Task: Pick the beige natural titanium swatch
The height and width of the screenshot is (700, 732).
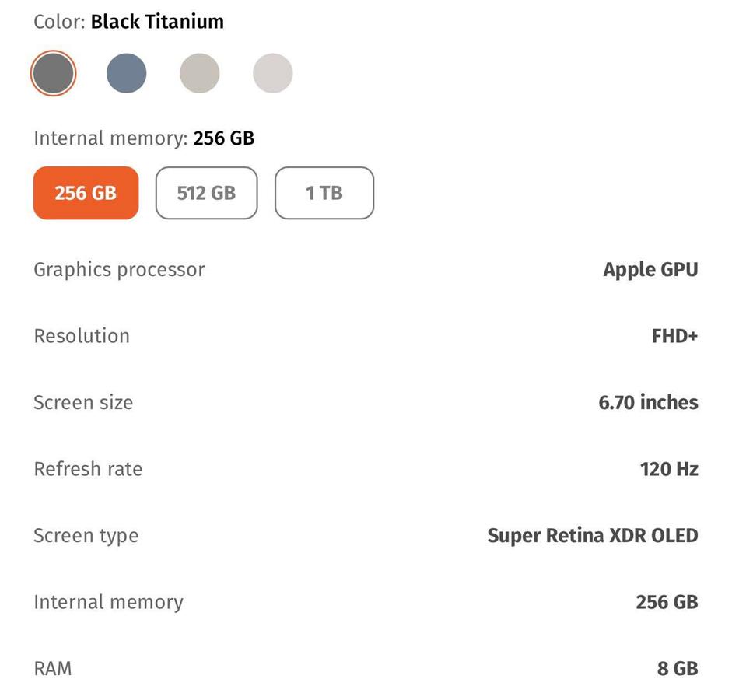Action: tap(200, 74)
